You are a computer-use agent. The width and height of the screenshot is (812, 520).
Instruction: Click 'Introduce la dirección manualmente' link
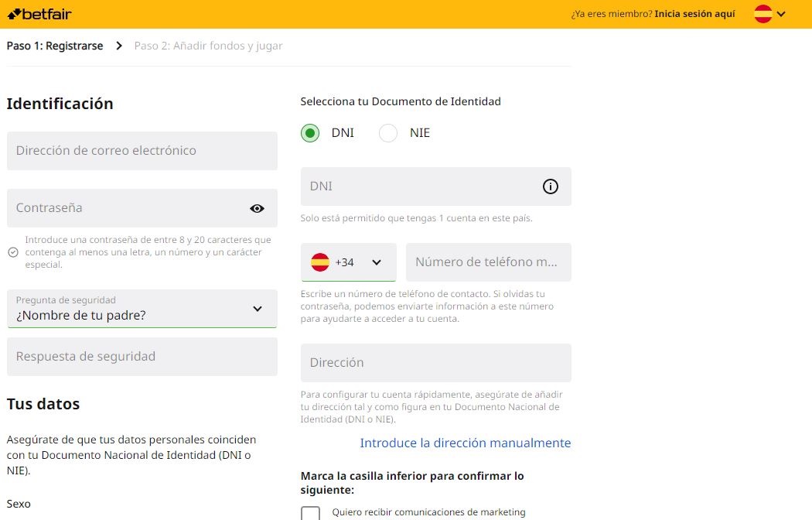click(x=466, y=443)
